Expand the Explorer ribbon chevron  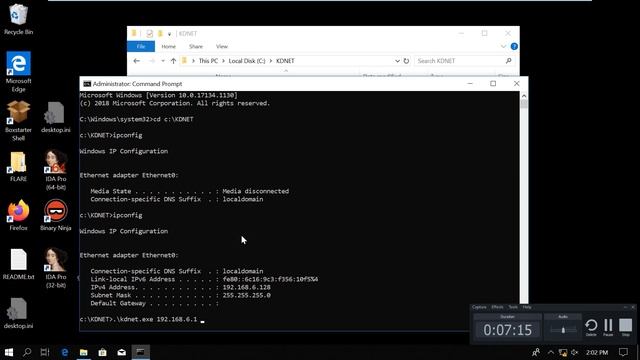point(503,47)
